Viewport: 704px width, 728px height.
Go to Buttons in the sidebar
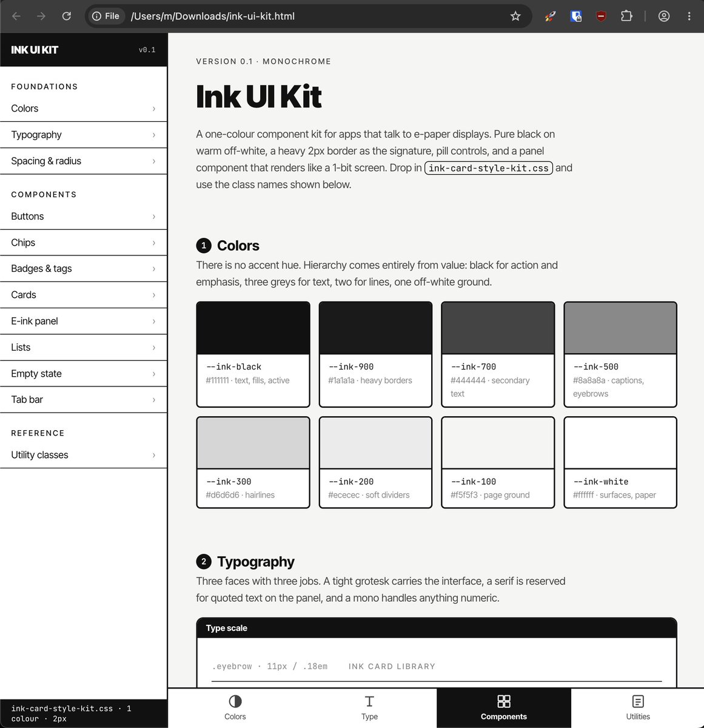[83, 217]
